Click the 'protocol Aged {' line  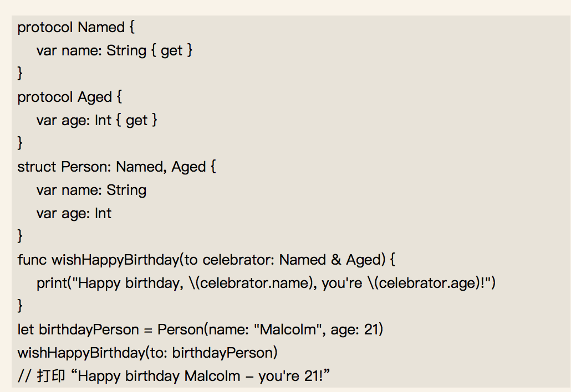pyautogui.click(x=69, y=97)
